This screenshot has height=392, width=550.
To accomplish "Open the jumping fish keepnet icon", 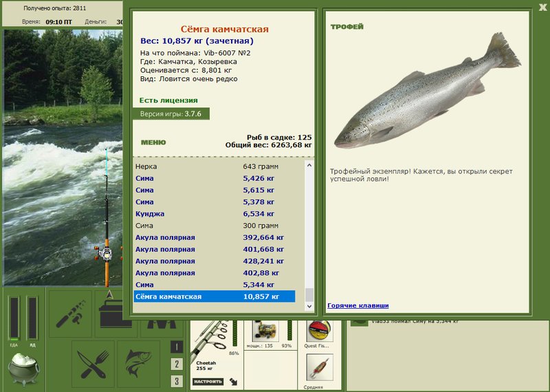I will (x=139, y=364).
